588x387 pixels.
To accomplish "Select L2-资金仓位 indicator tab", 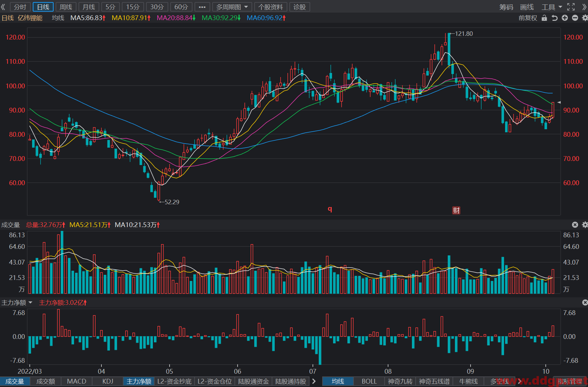I will point(215,381).
